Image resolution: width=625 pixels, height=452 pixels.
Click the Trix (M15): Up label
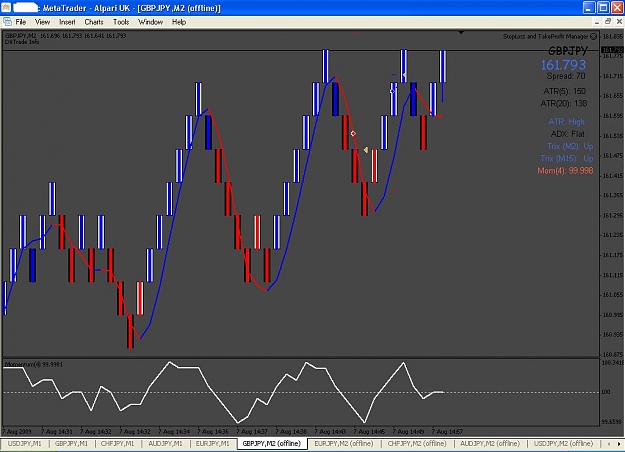567,158
